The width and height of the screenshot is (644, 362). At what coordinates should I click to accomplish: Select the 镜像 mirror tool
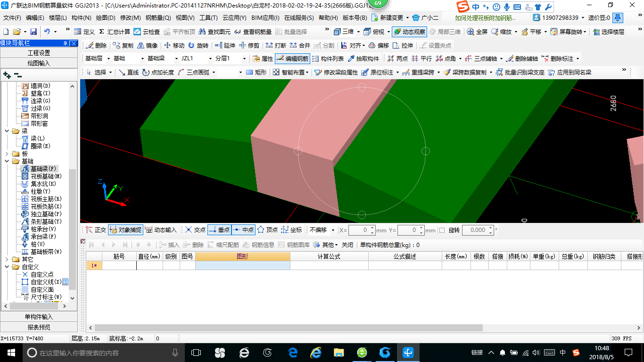point(148,45)
